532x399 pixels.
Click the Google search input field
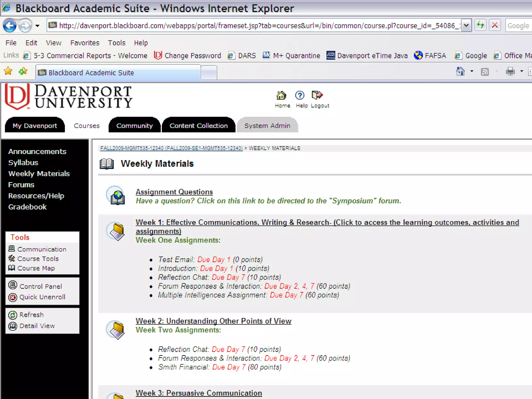click(x=518, y=26)
